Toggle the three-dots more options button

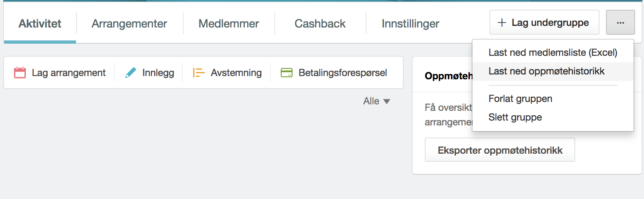(620, 23)
